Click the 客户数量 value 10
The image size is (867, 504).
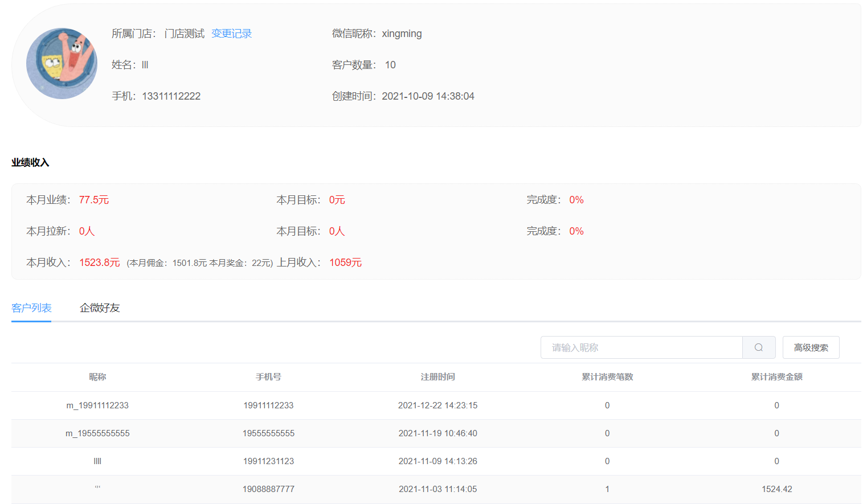(390, 65)
